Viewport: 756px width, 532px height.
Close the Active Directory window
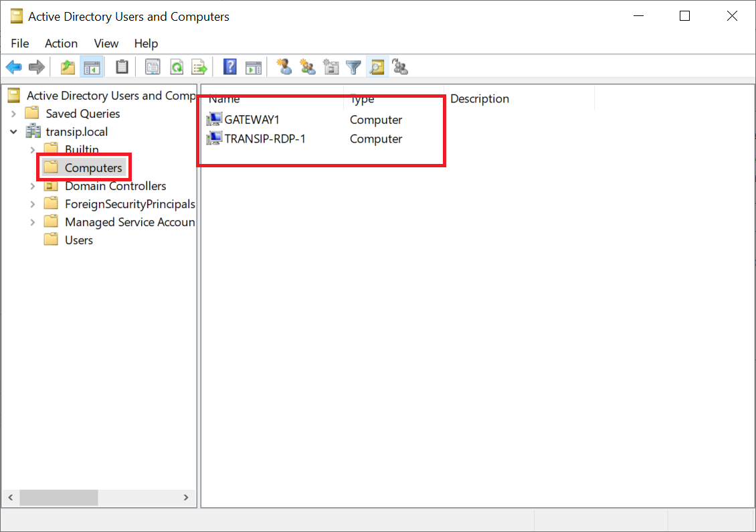732,17
